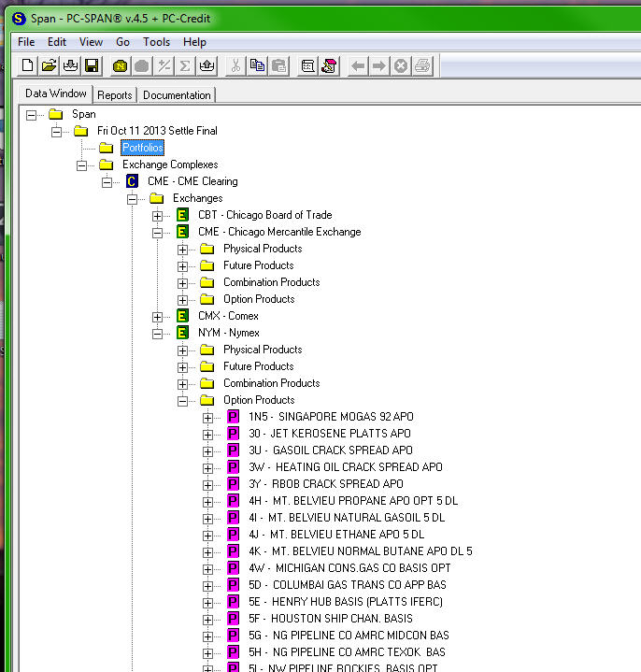Collapse CME - Chicago Mercantile Exchange node
Viewport: 641px width, 672px height.
(157, 233)
